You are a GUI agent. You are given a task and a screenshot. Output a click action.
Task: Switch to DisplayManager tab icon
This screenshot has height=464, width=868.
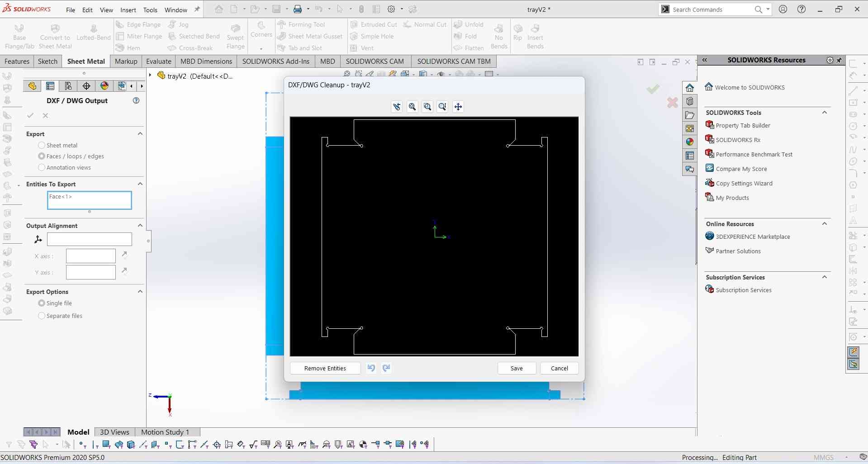[104, 86]
